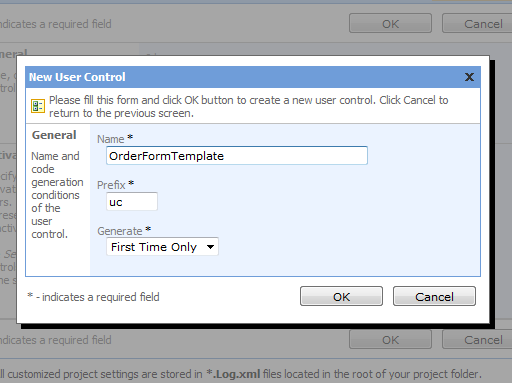Click the *.Log.xml text in the footer
512x383 pixels.
(x=233, y=374)
